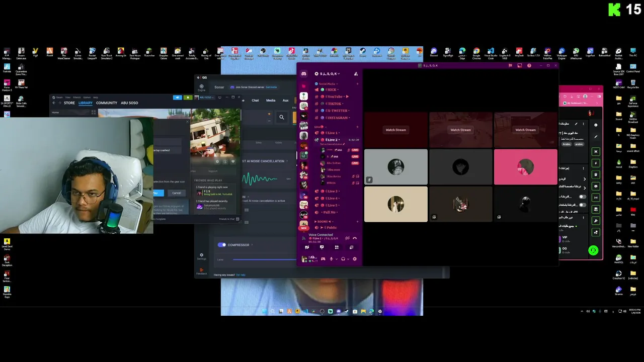Open Steam View menu

tap(68, 97)
